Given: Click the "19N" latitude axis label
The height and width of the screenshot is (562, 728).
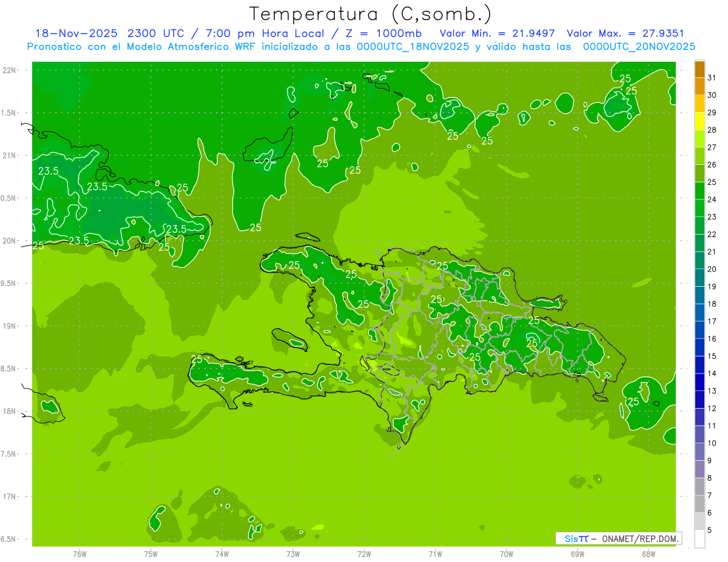Looking at the screenshot, I should [10, 326].
